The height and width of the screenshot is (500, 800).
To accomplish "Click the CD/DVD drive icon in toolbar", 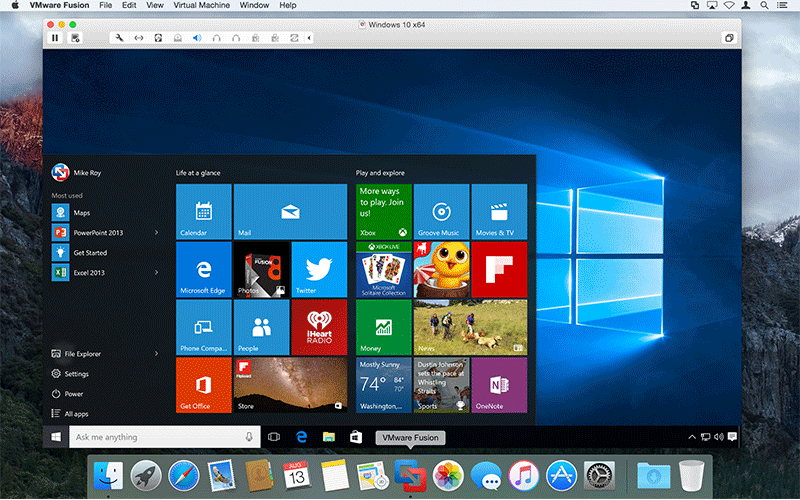I will tap(178, 38).
